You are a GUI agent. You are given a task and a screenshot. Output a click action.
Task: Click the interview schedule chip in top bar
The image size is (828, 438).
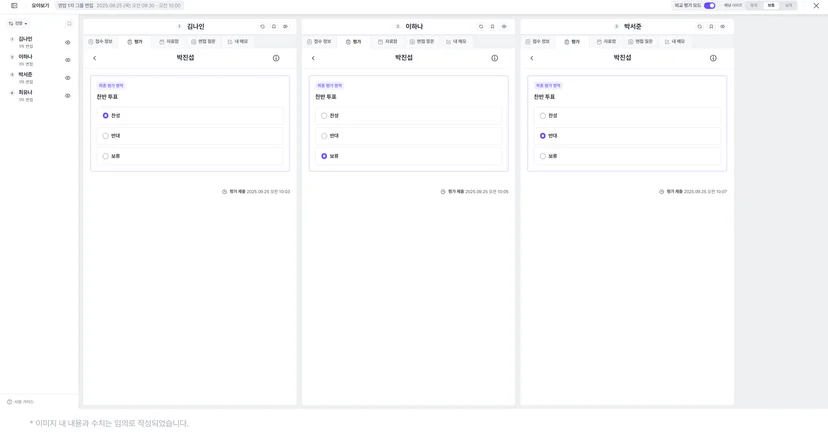tap(119, 6)
